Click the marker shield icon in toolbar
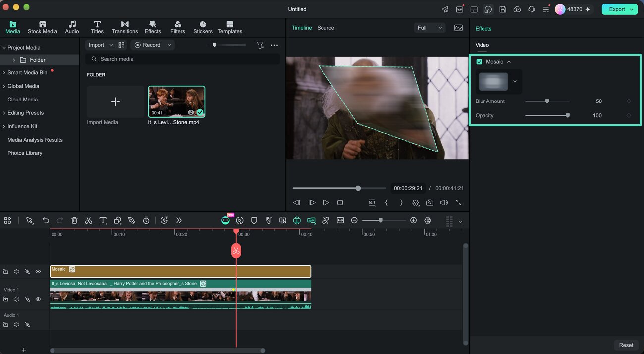 [x=254, y=221]
